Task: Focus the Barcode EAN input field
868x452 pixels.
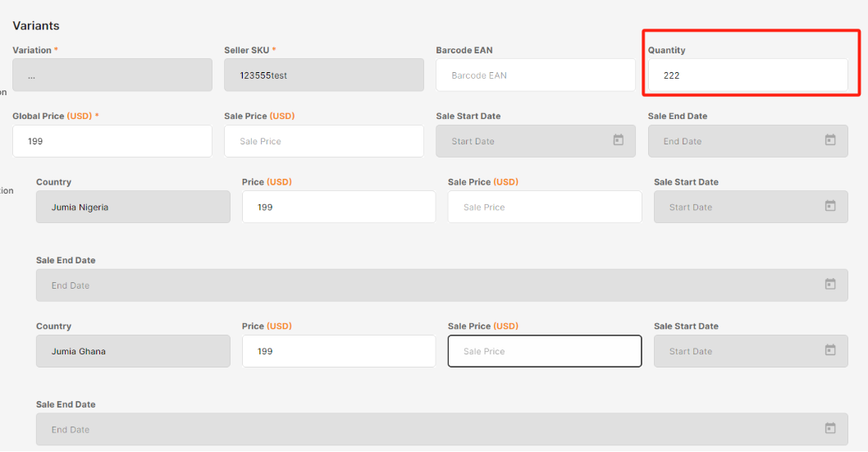Action: [x=535, y=75]
